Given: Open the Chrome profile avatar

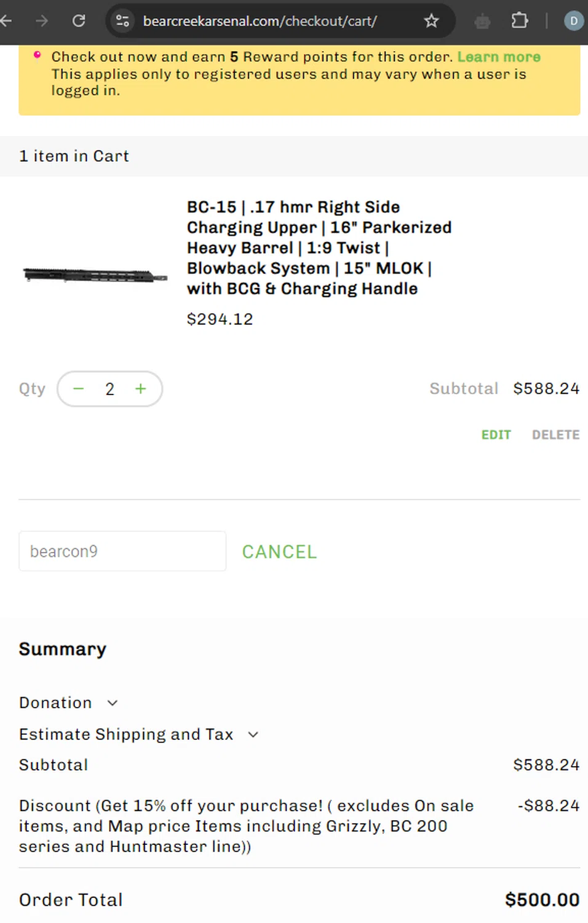Looking at the screenshot, I should (573, 21).
